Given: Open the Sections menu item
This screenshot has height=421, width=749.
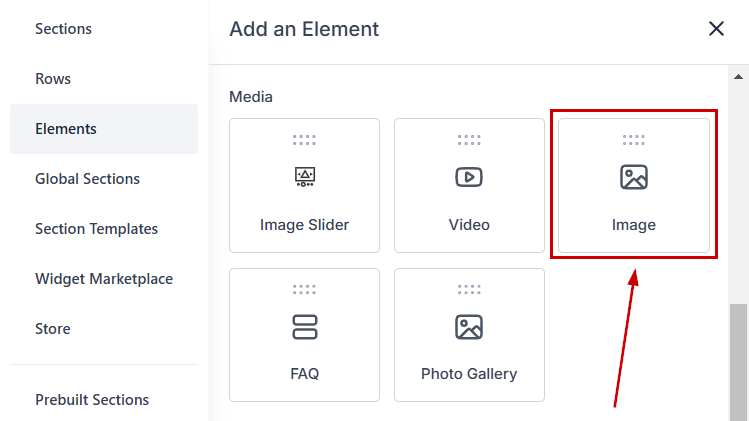Looking at the screenshot, I should coord(64,29).
